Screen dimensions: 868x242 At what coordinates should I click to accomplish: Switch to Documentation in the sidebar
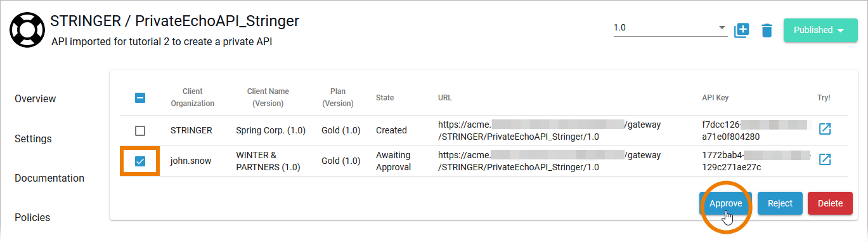[x=49, y=178]
